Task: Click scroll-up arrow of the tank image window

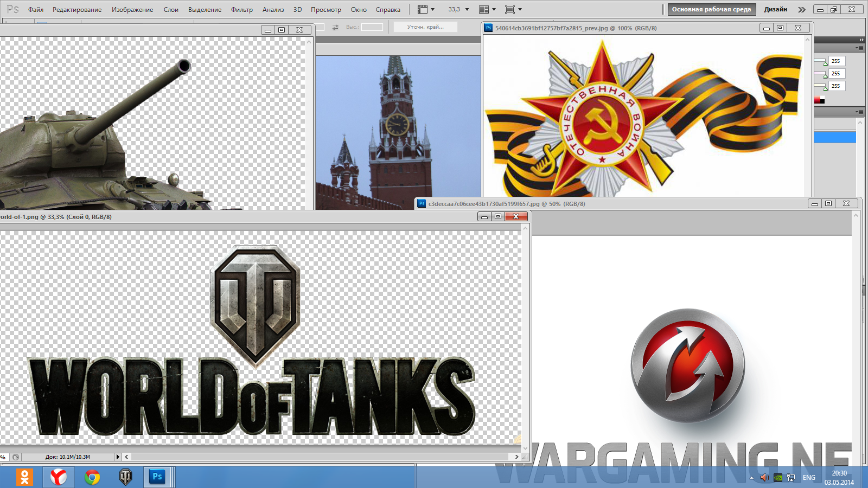Action: [310, 41]
